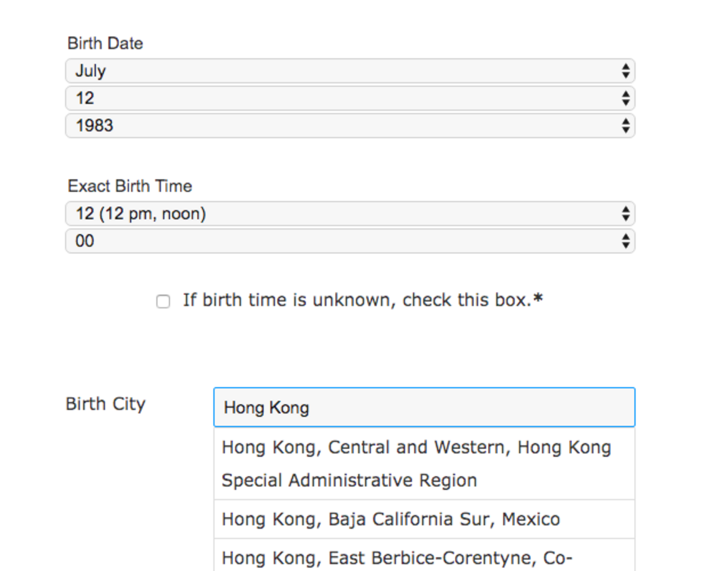Click the Birth City label

point(106,404)
